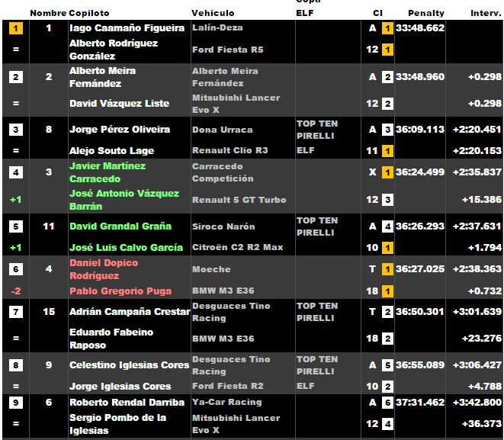Click the interval +2:20.451

pyautogui.click(x=477, y=129)
